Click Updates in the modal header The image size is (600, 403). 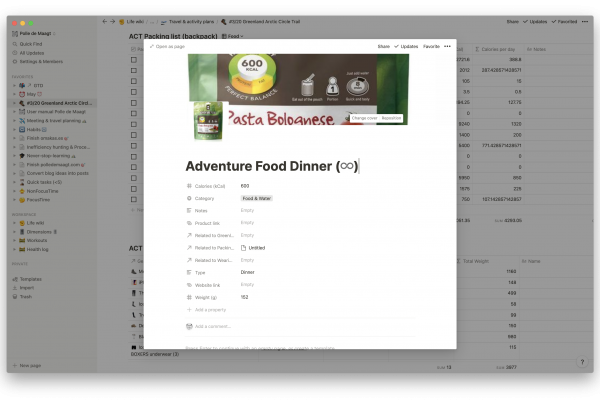pyautogui.click(x=406, y=46)
